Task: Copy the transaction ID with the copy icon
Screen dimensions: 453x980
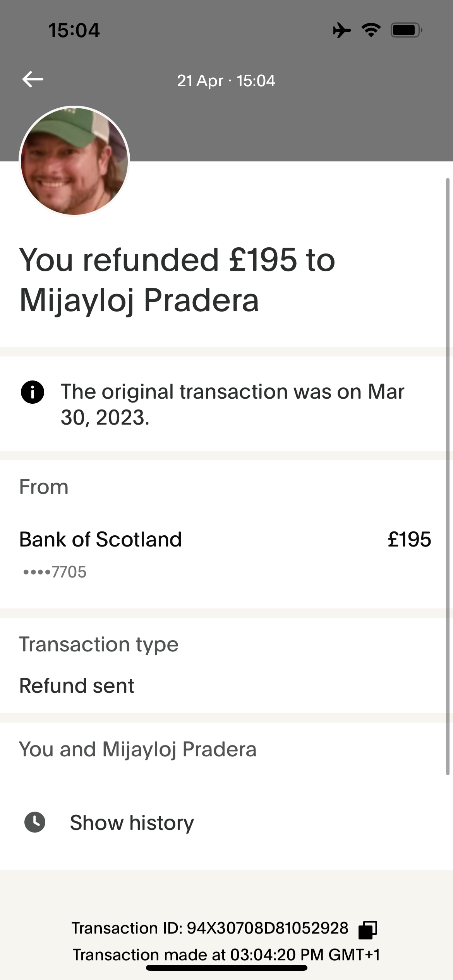Action: [x=367, y=930]
